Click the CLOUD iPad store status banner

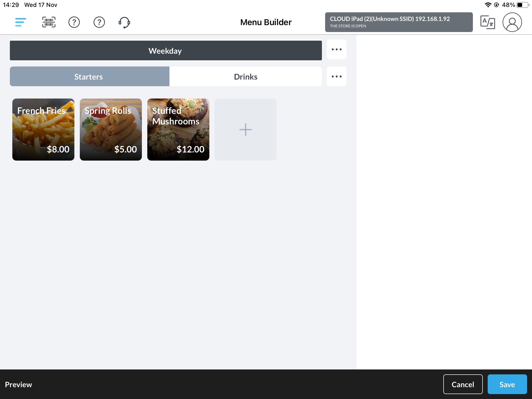point(399,22)
